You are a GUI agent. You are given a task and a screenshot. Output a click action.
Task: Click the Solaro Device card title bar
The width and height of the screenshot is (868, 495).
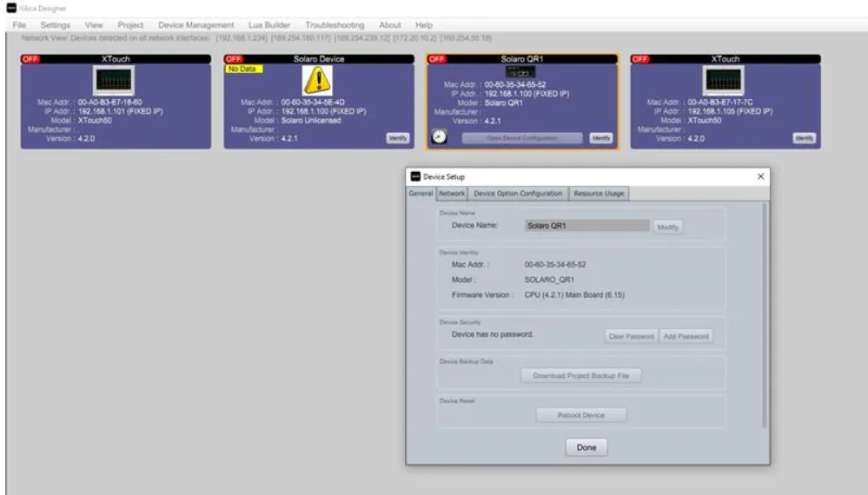[319, 59]
